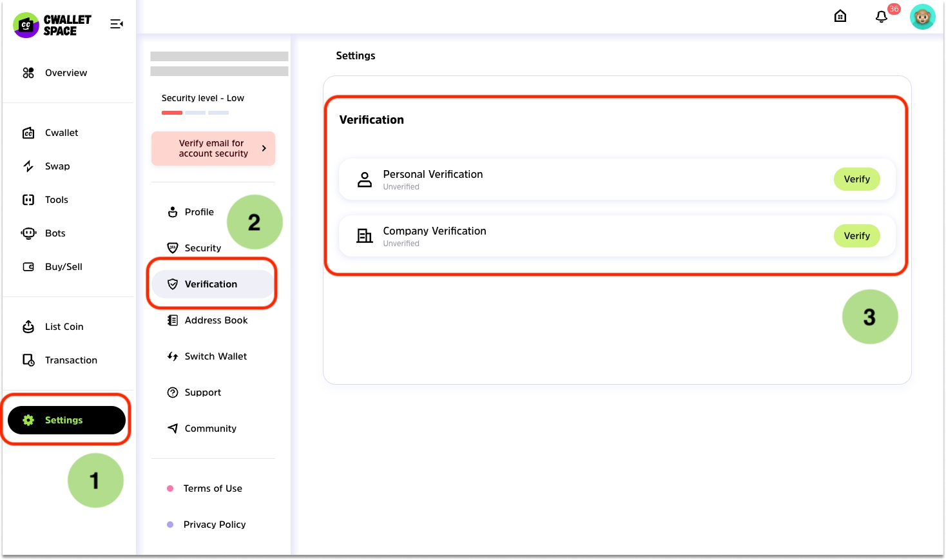Open the monkey avatar profile menu
The width and height of the screenshot is (946, 560).
click(922, 17)
